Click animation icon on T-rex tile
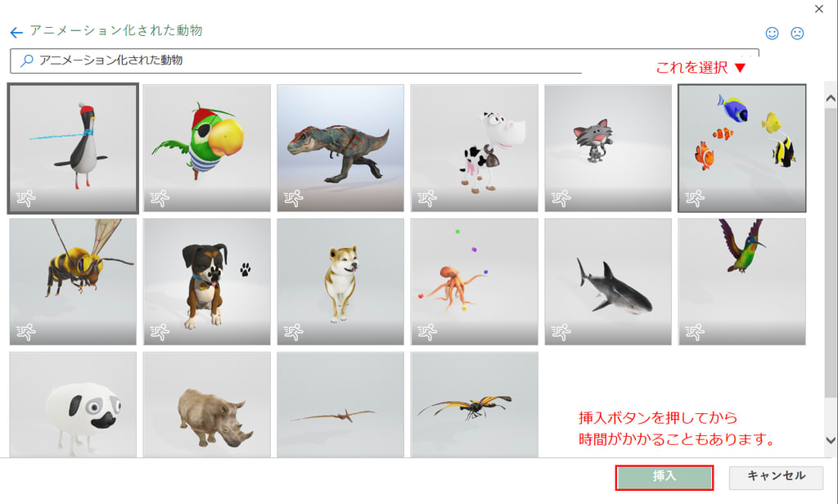The image size is (838, 504). tap(293, 199)
